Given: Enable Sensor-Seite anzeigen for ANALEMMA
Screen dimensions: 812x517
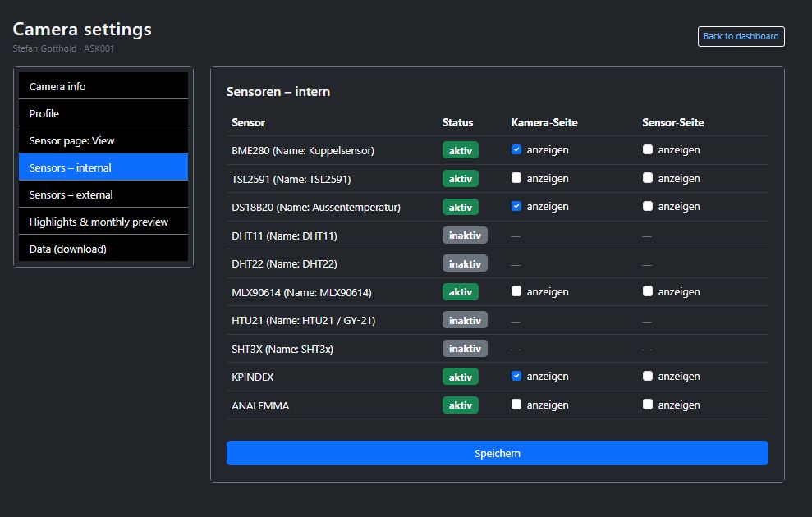Looking at the screenshot, I should [x=648, y=405].
